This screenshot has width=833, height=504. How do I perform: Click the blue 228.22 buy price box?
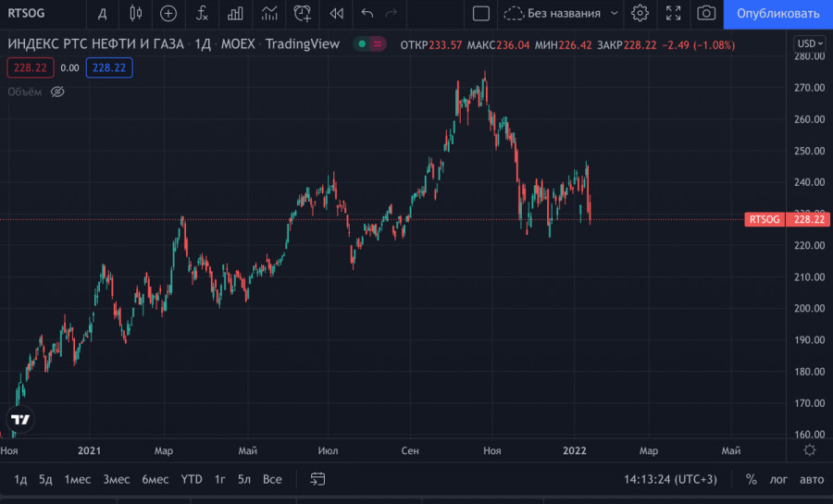click(109, 68)
